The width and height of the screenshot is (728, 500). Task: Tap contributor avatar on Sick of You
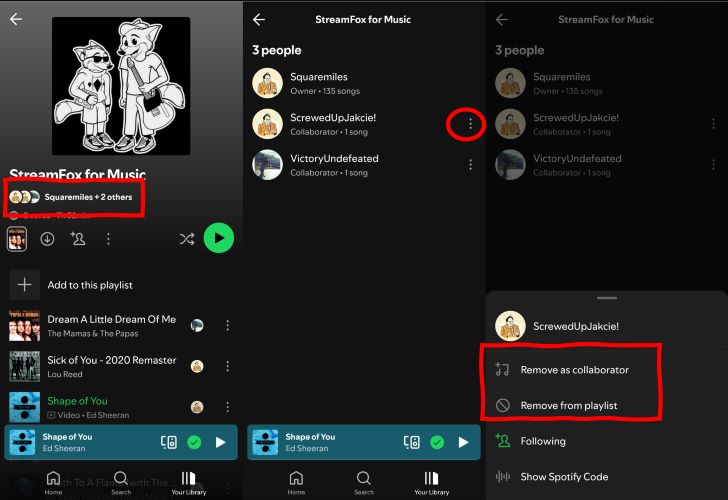pyautogui.click(x=197, y=366)
